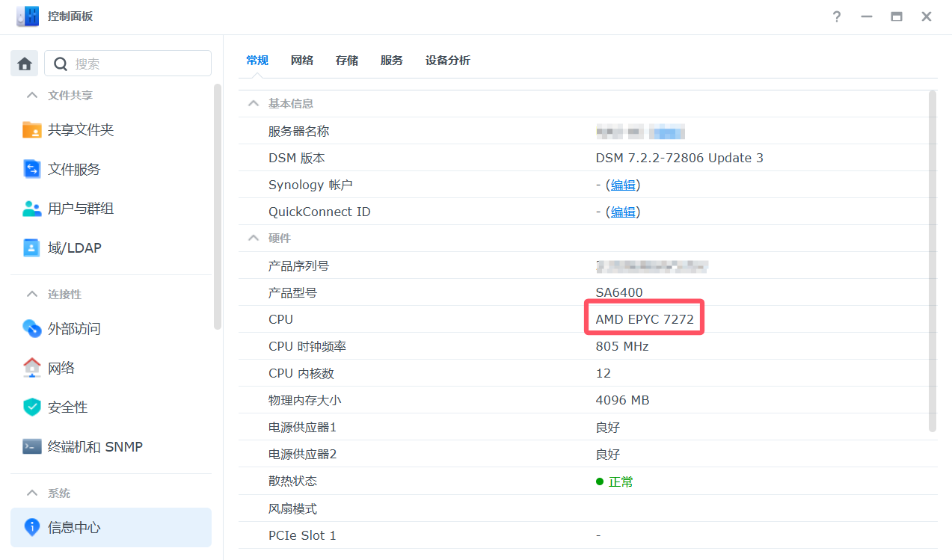Open the Shared Folder (共享文件夹) icon
The width and height of the screenshot is (952, 560).
[32, 130]
